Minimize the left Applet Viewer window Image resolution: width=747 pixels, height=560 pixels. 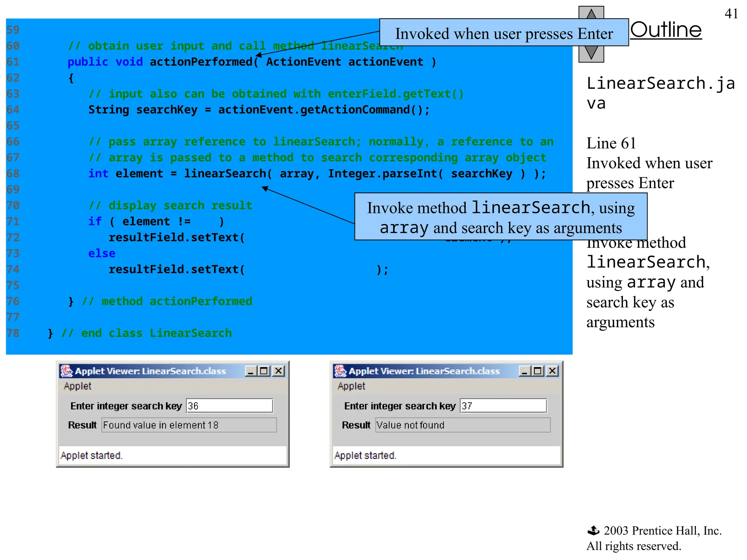coord(251,371)
